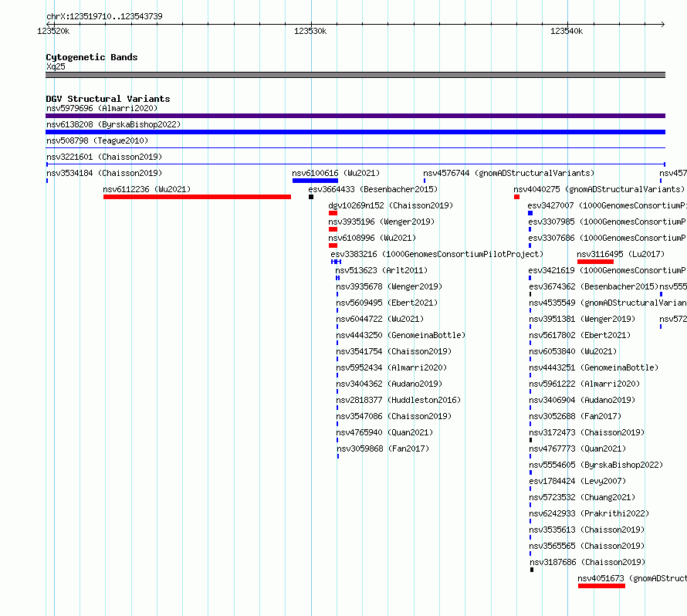Open the nsv3059868 (Fan2017) label
Viewport: 687px width, 616px height.
point(383,448)
